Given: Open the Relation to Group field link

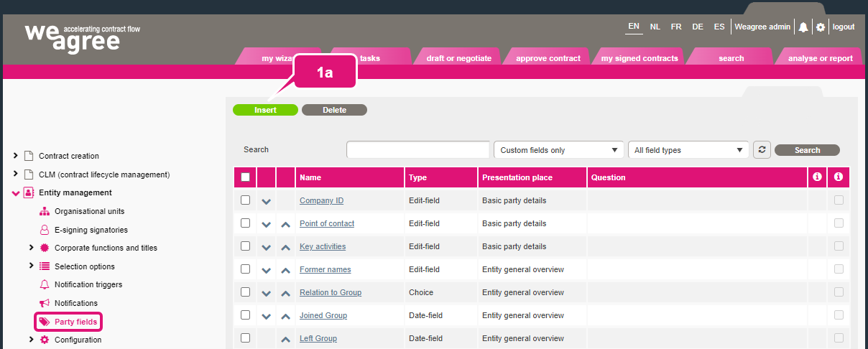Looking at the screenshot, I should [x=331, y=292].
